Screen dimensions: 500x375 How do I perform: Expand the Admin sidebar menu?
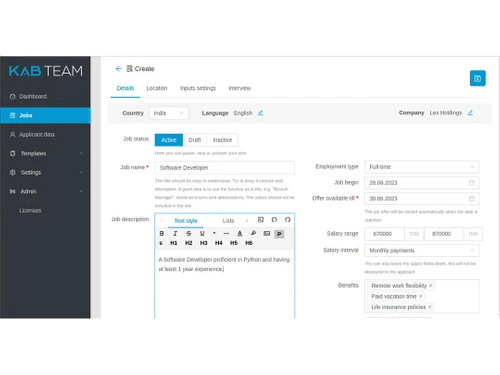pos(45,191)
